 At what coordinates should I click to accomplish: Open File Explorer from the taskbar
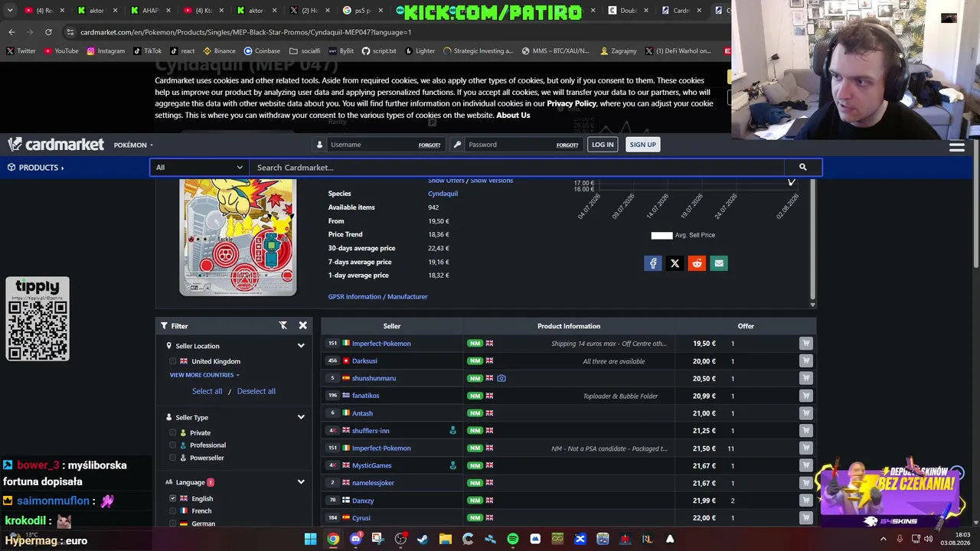(x=446, y=539)
